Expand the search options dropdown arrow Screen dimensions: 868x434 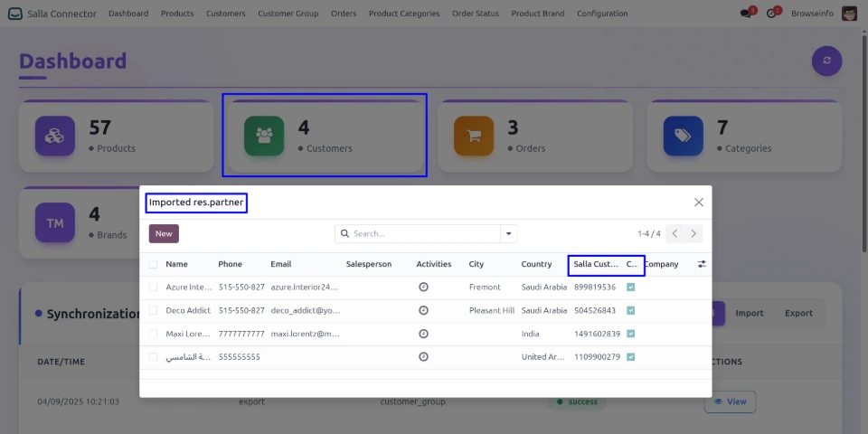[x=509, y=233]
